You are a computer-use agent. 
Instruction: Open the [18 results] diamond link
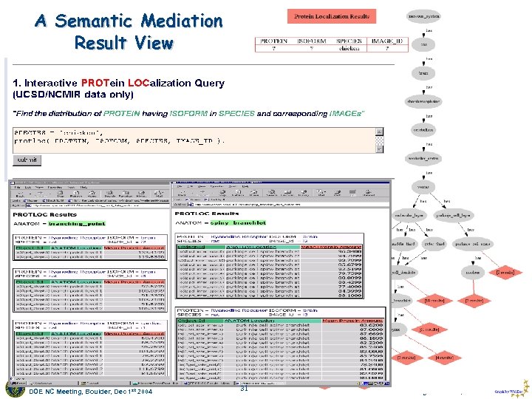tap(434, 301)
